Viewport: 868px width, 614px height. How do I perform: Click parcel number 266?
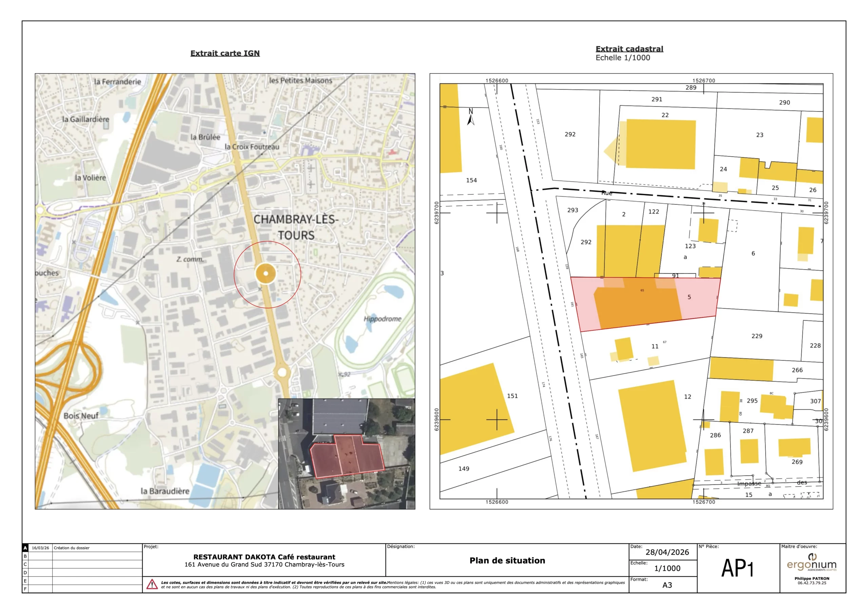tap(797, 370)
